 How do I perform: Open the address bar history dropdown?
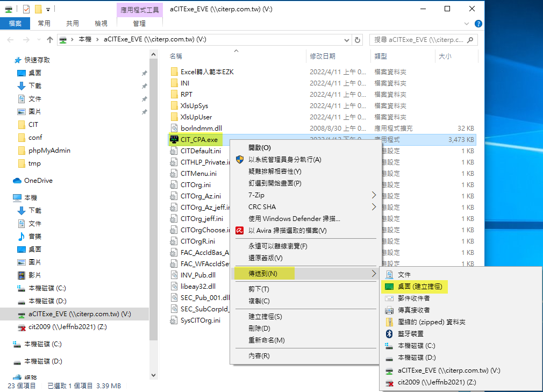coord(346,40)
